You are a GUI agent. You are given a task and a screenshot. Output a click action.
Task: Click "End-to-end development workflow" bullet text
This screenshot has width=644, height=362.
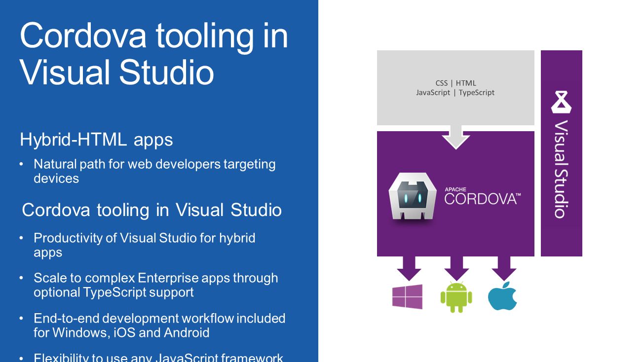pos(159,325)
